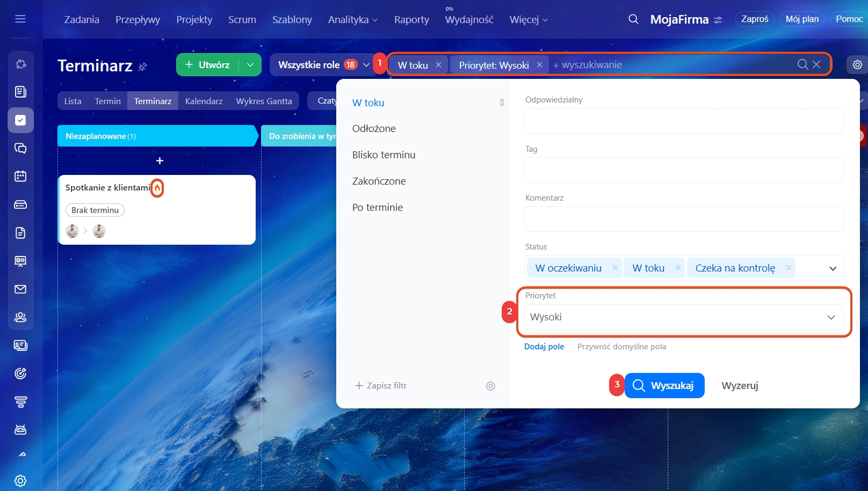The width and height of the screenshot is (868, 491).
Task: Click the fire priority icon on Spotkanie task
Action: pyautogui.click(x=157, y=188)
